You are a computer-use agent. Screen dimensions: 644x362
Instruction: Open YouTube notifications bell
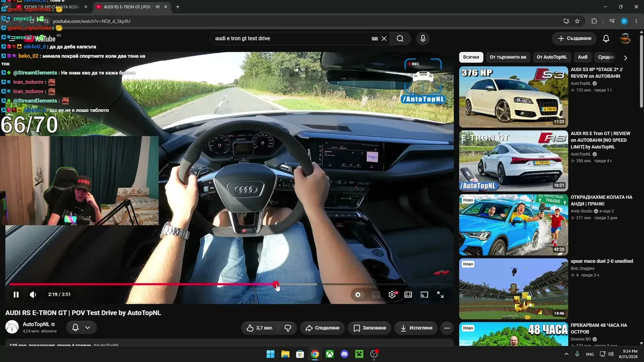(x=606, y=39)
